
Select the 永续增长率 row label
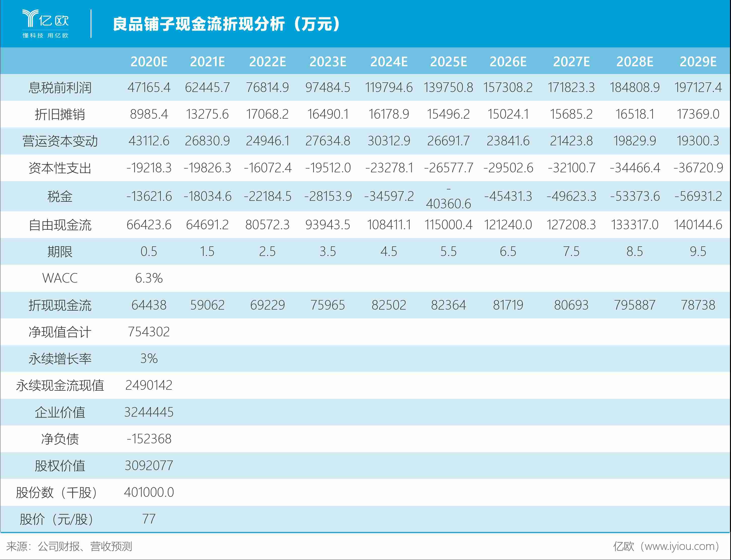click(60, 359)
